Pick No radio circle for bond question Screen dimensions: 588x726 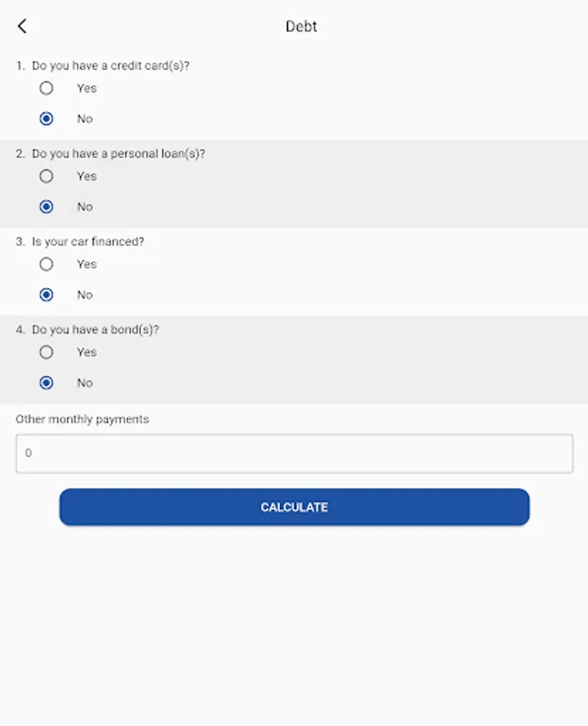pyautogui.click(x=47, y=382)
